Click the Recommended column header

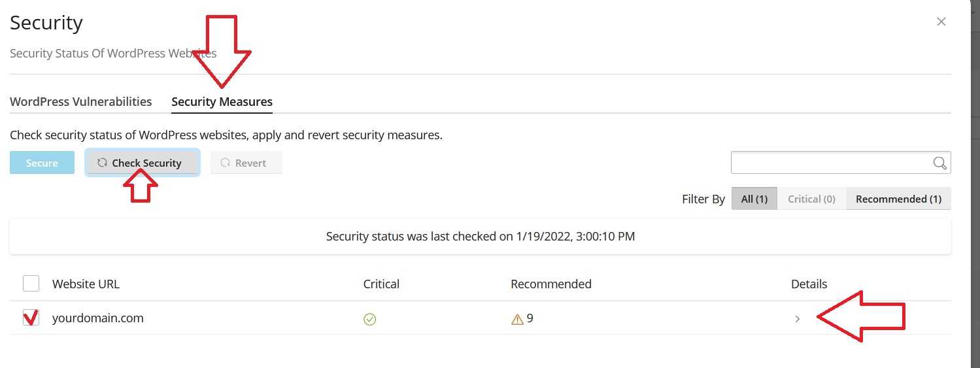tap(550, 284)
